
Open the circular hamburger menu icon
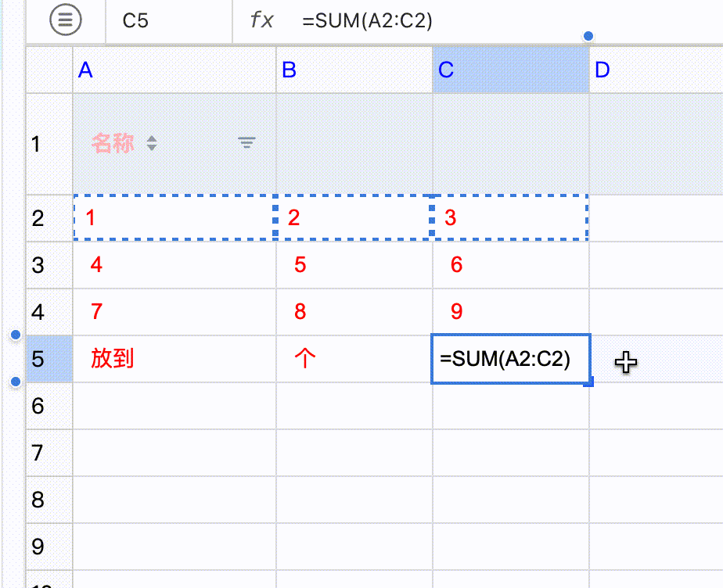66,20
